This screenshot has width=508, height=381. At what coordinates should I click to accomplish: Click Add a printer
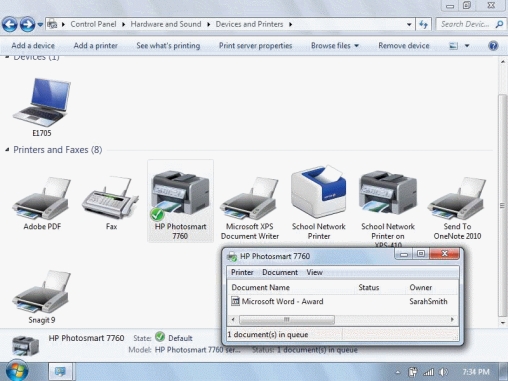pyautogui.click(x=96, y=46)
